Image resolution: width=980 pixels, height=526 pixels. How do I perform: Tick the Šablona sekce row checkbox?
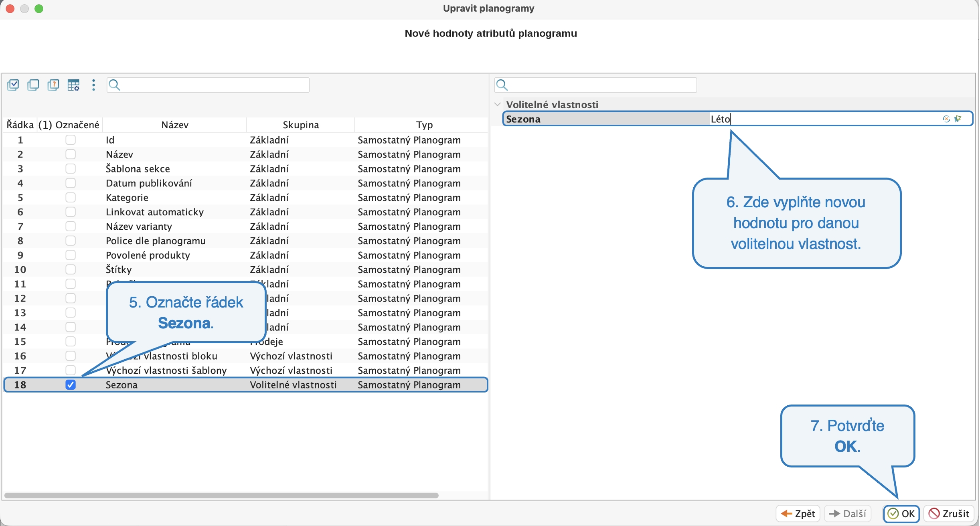tap(71, 169)
